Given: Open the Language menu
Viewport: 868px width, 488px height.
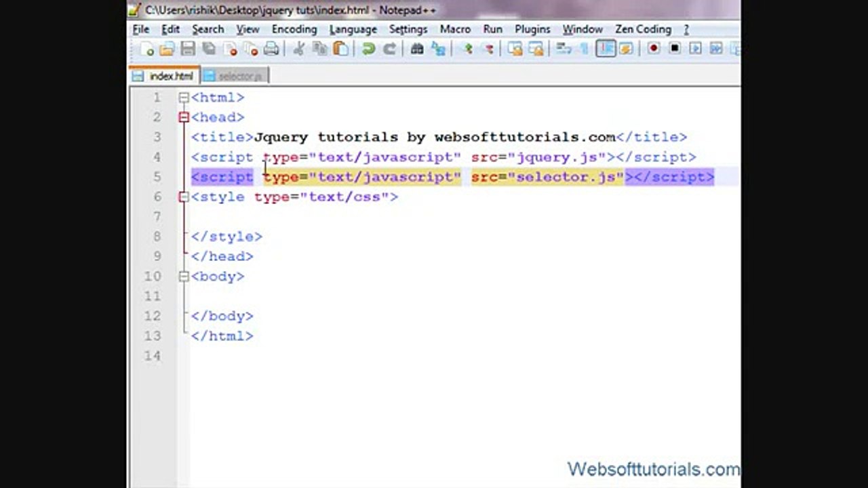Looking at the screenshot, I should [353, 29].
